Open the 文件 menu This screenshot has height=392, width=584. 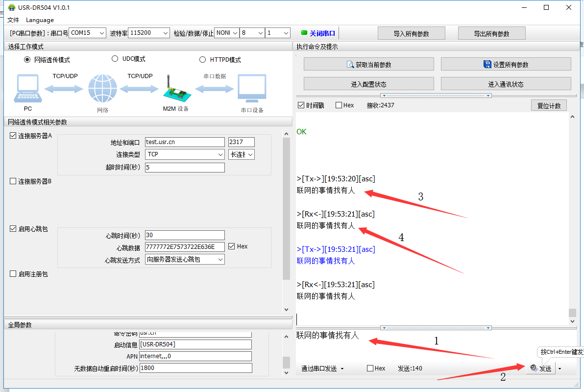[x=13, y=20]
